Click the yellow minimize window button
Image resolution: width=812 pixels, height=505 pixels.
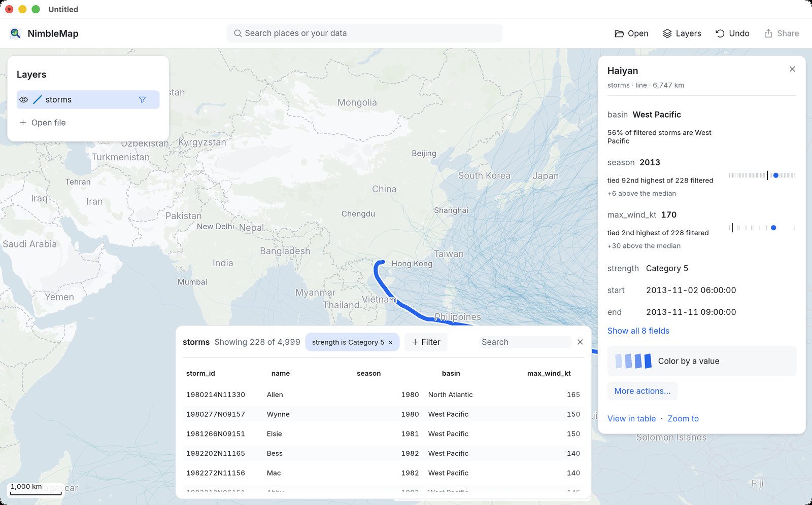pos(22,9)
